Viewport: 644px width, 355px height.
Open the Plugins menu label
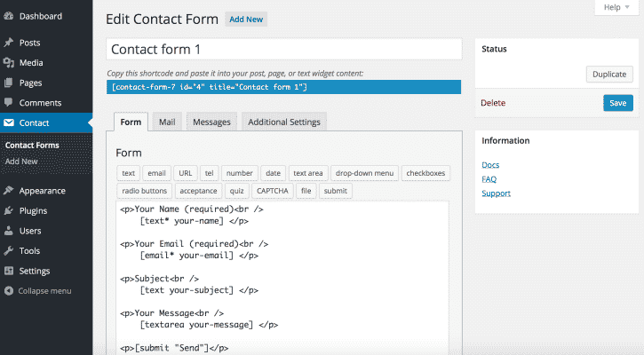(33, 211)
